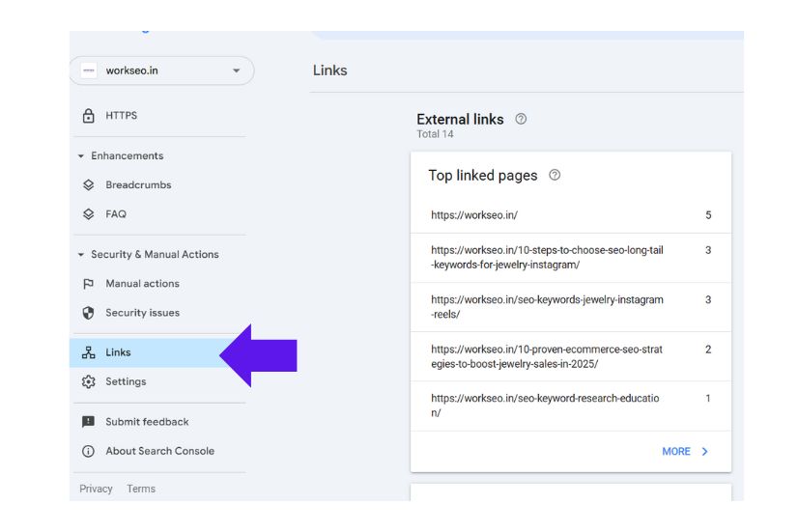Click count 1 for keyword-research-education row
The image size is (798, 532).
[708, 398]
